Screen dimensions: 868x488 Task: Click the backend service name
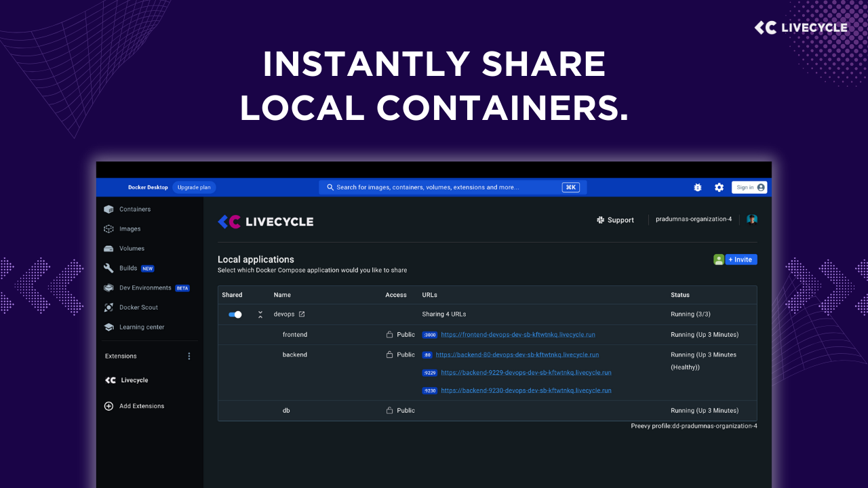(x=295, y=354)
